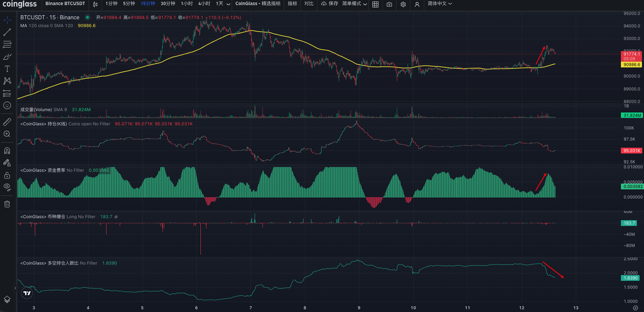Click the 指标 indicators button
The image size is (644, 312).
[292, 4]
